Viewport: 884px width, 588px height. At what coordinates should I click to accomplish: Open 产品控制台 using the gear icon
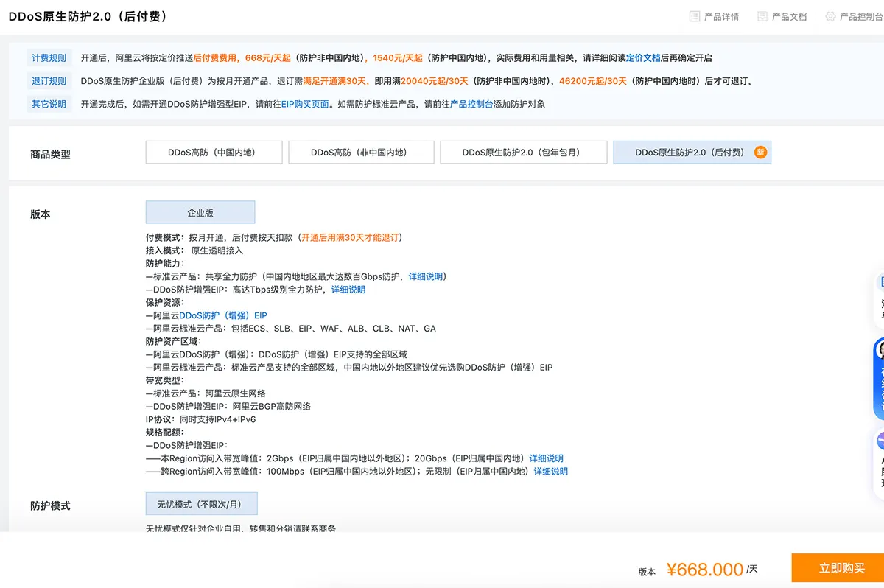[x=831, y=16]
